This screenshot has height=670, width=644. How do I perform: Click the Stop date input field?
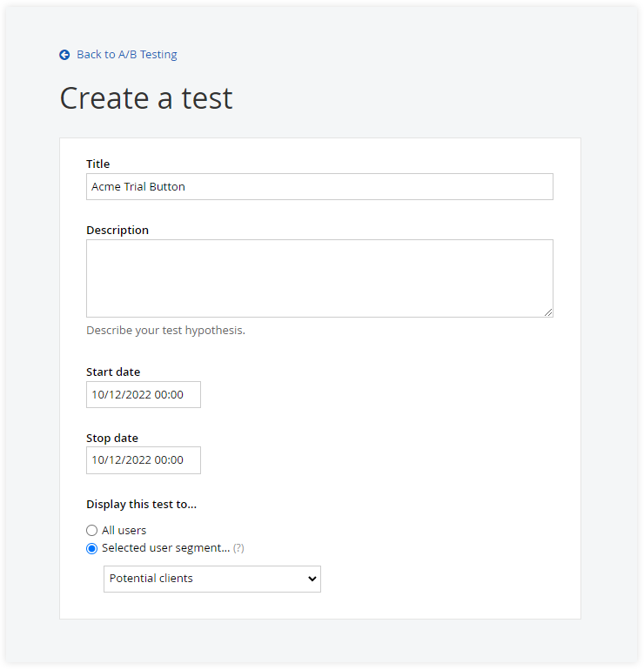pos(144,460)
